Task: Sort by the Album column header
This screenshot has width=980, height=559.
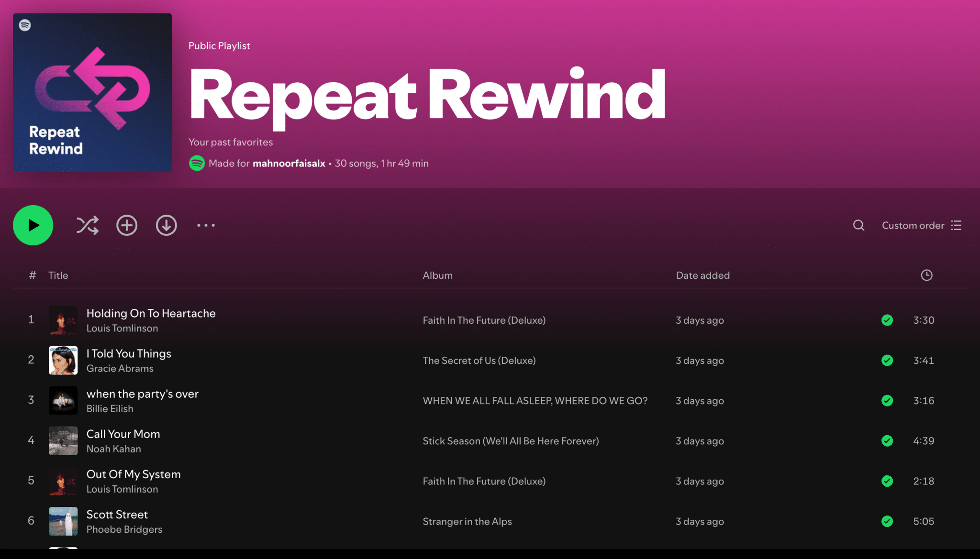Action: pos(437,275)
